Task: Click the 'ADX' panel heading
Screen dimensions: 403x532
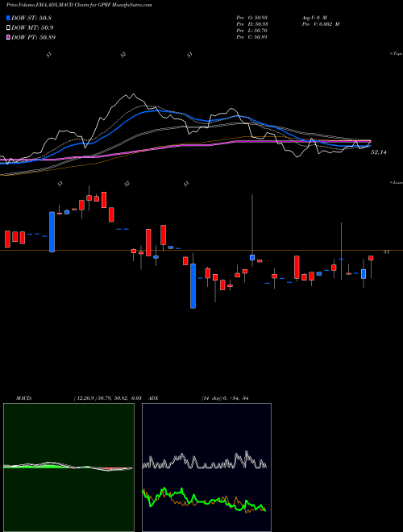Action: (x=153, y=398)
